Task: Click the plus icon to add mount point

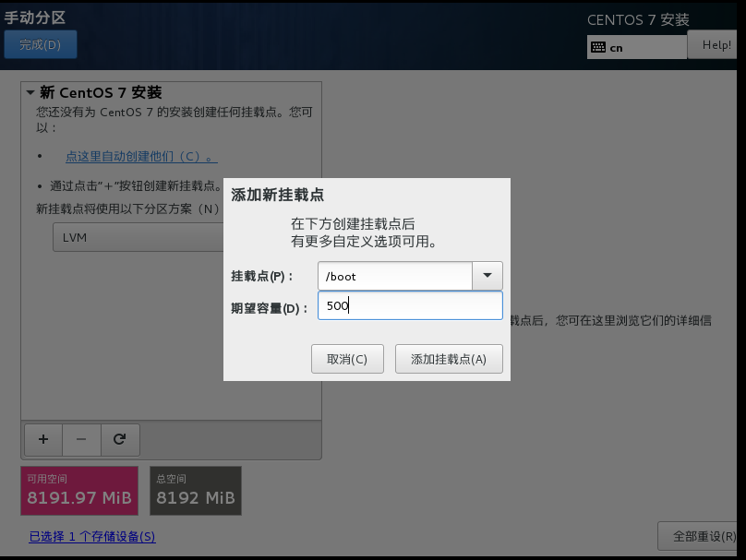Action: (x=42, y=439)
